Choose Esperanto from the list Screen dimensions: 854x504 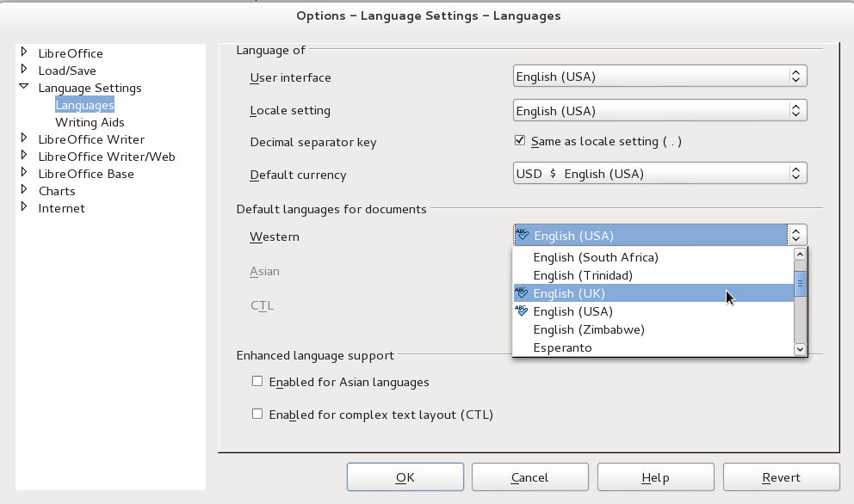click(x=653, y=347)
